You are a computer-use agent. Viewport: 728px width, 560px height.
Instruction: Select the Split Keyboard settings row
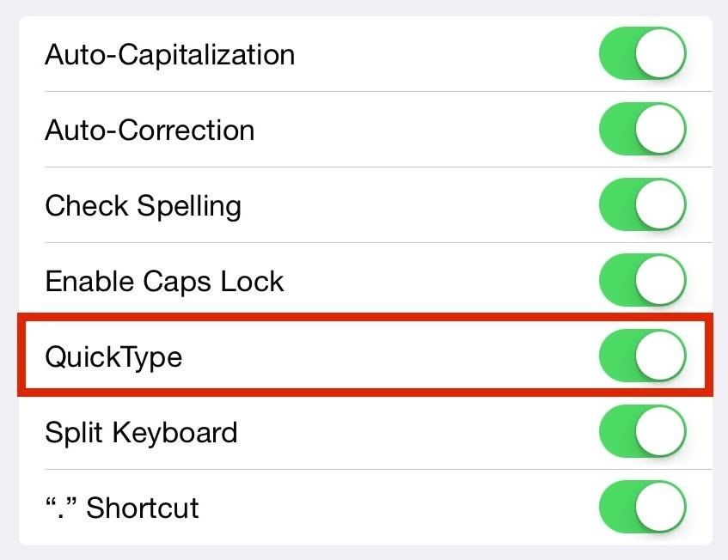pos(141,432)
